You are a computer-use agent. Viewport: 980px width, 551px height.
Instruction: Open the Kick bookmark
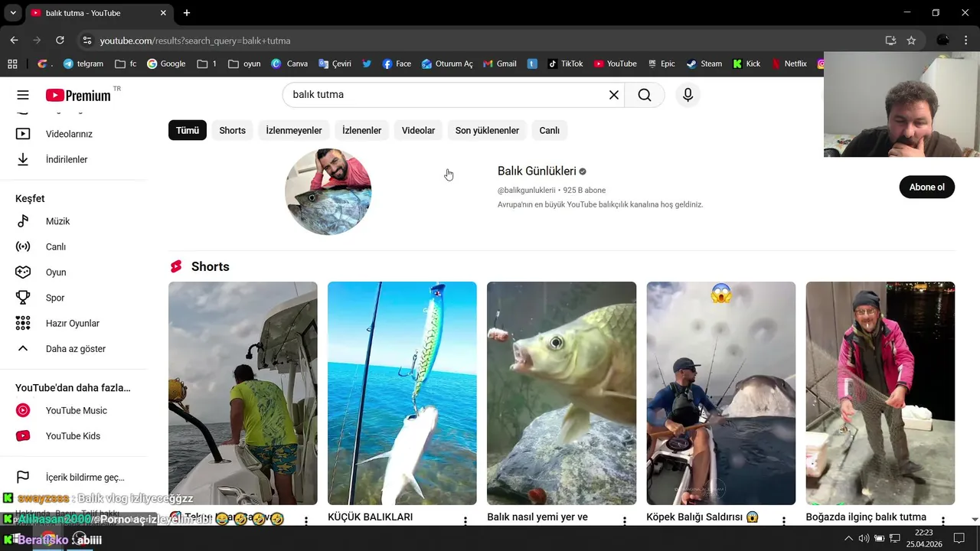(x=746, y=64)
